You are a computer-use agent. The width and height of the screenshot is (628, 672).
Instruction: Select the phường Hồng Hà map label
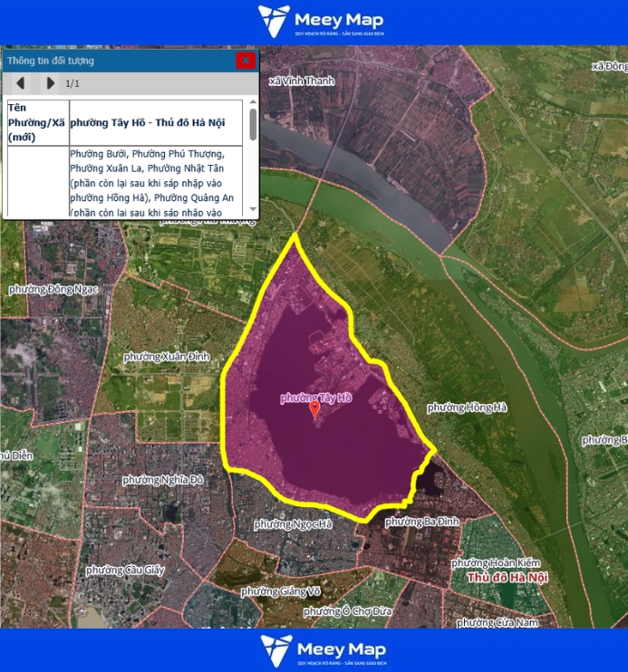(467, 408)
